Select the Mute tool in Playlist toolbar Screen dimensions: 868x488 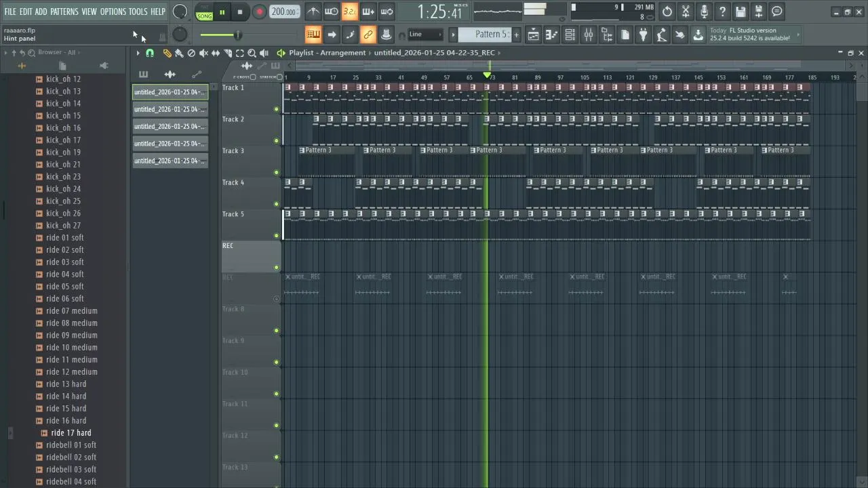coord(203,53)
